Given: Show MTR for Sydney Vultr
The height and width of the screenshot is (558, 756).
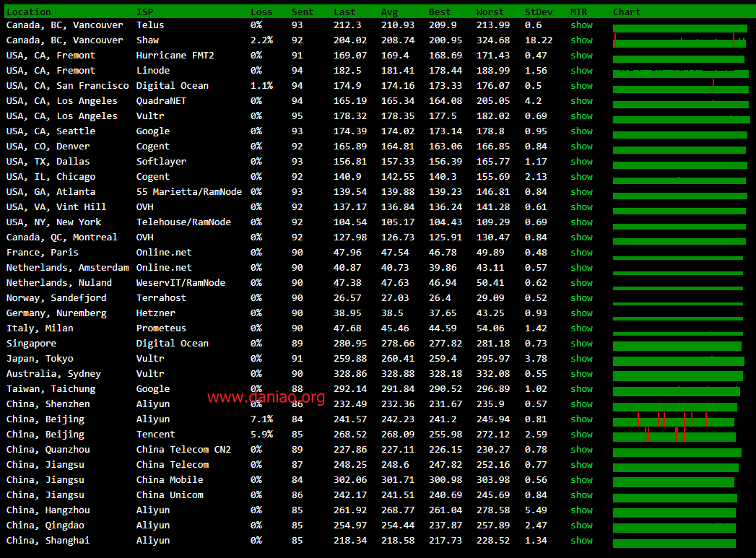Looking at the screenshot, I should point(581,374).
